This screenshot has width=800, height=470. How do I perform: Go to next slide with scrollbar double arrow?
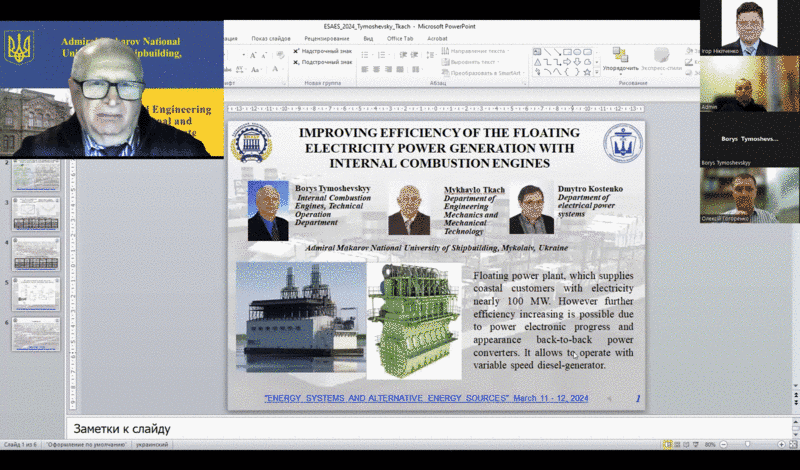[x=796, y=402]
